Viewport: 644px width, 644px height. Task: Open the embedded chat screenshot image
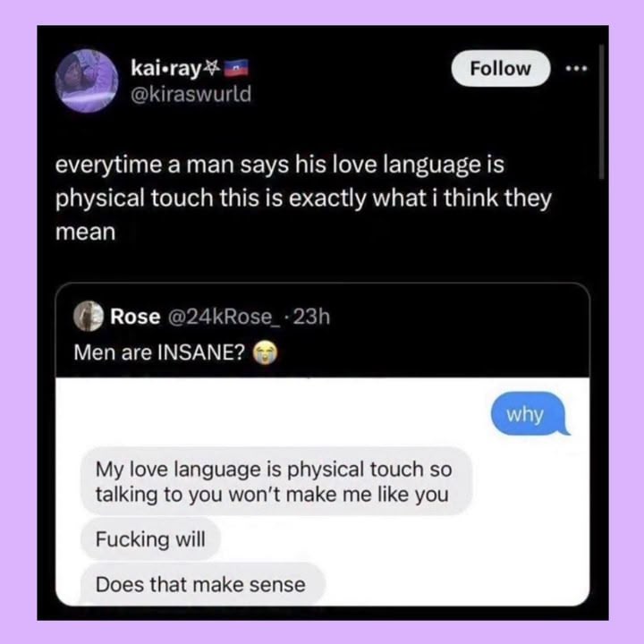(x=322, y=491)
